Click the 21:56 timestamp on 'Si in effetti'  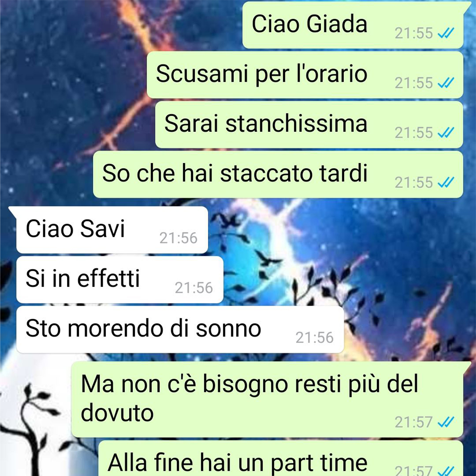point(194,288)
